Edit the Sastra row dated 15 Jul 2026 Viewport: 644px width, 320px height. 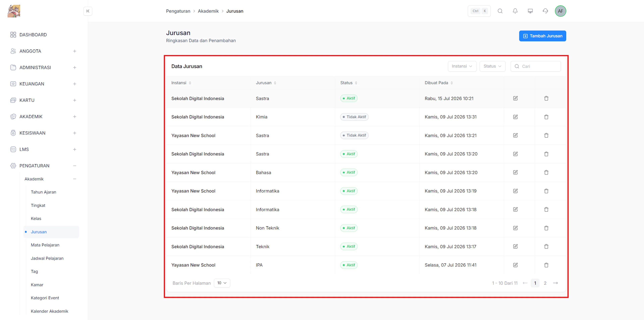pos(515,98)
